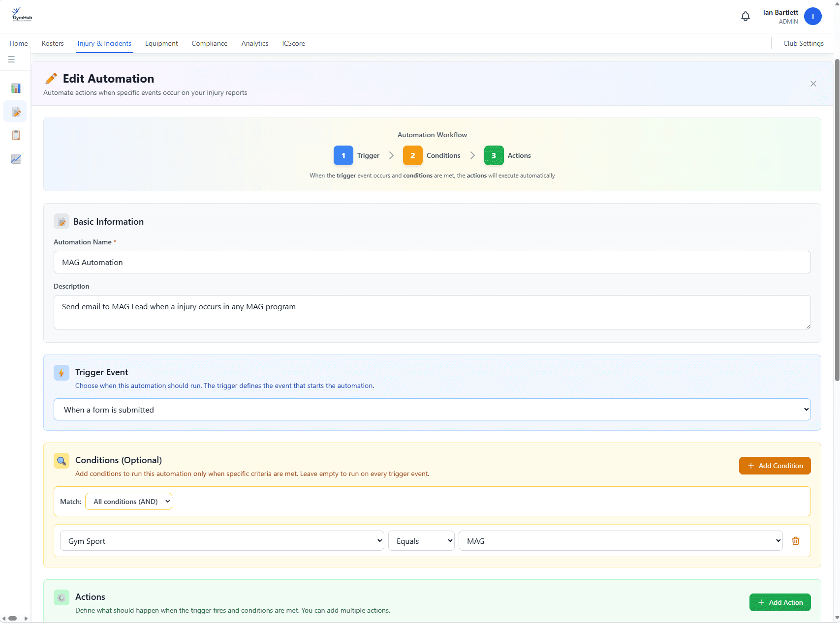Delete the Gym Sport condition with trash icon
840x623 pixels.
click(796, 541)
